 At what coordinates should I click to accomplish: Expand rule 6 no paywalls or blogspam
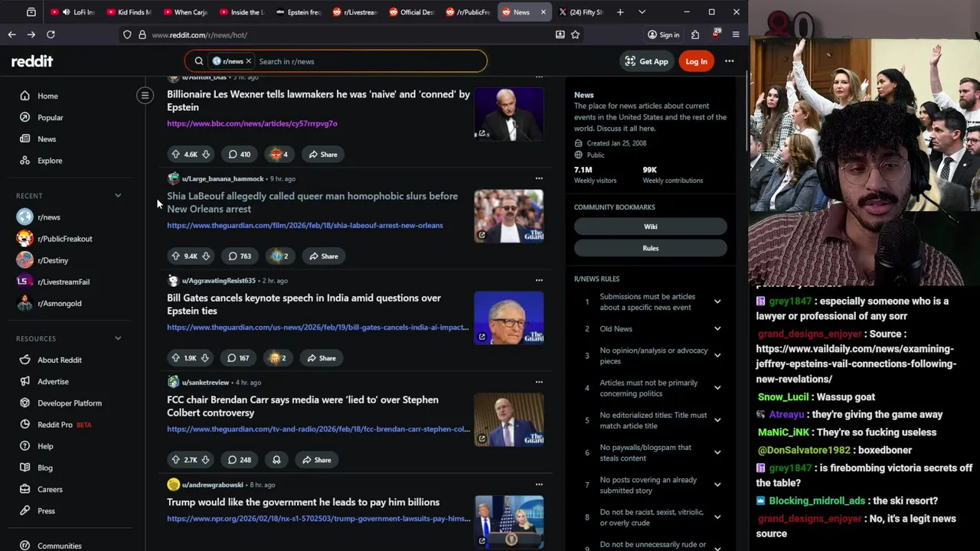[x=717, y=452]
